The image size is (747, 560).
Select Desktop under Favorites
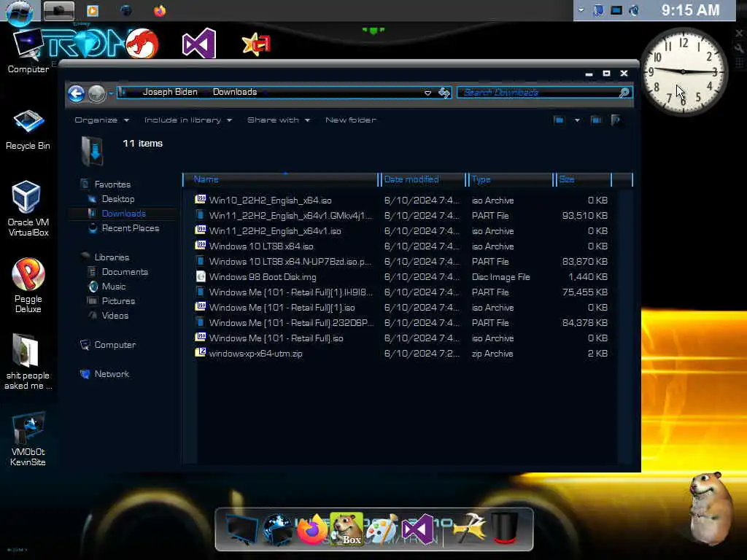click(118, 199)
